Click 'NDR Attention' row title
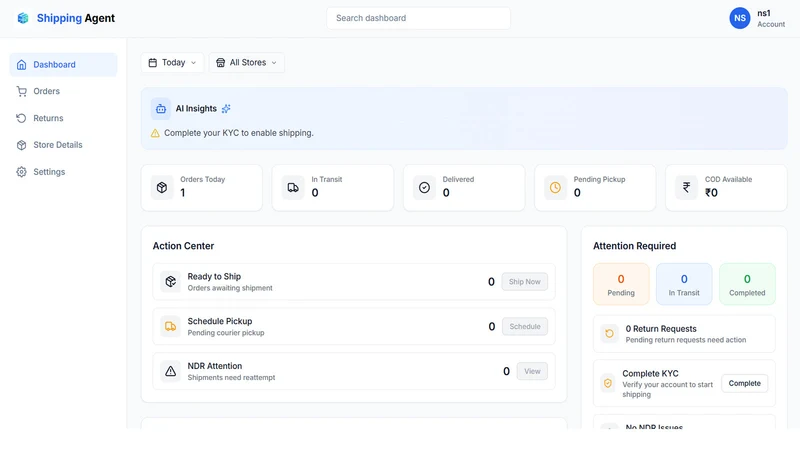The width and height of the screenshot is (800, 450). [x=214, y=366]
